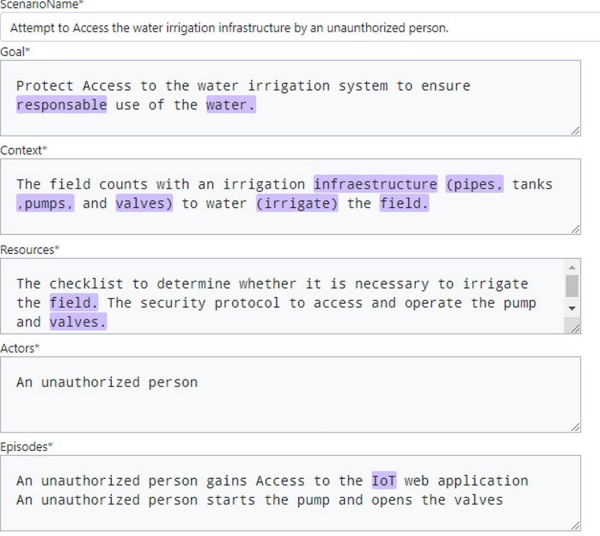Click the highlighted "IoT" term in Episodes
Screen dimensions: 600x536
click(x=384, y=481)
